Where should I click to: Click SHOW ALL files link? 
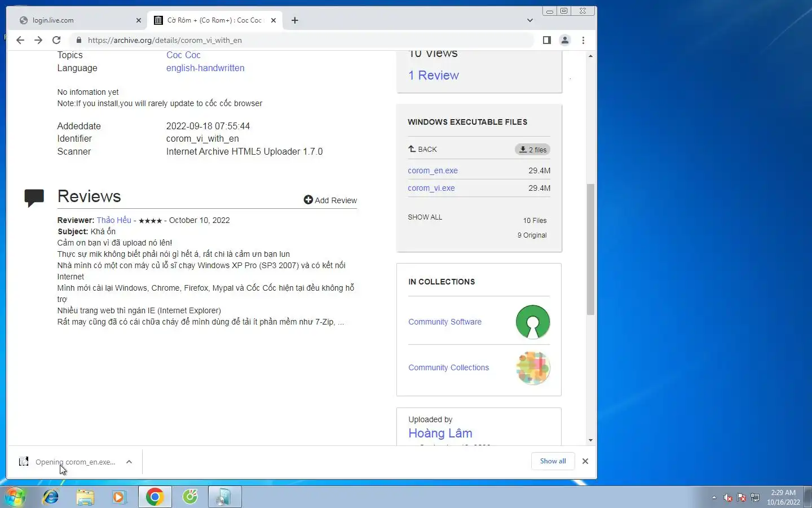click(x=425, y=217)
